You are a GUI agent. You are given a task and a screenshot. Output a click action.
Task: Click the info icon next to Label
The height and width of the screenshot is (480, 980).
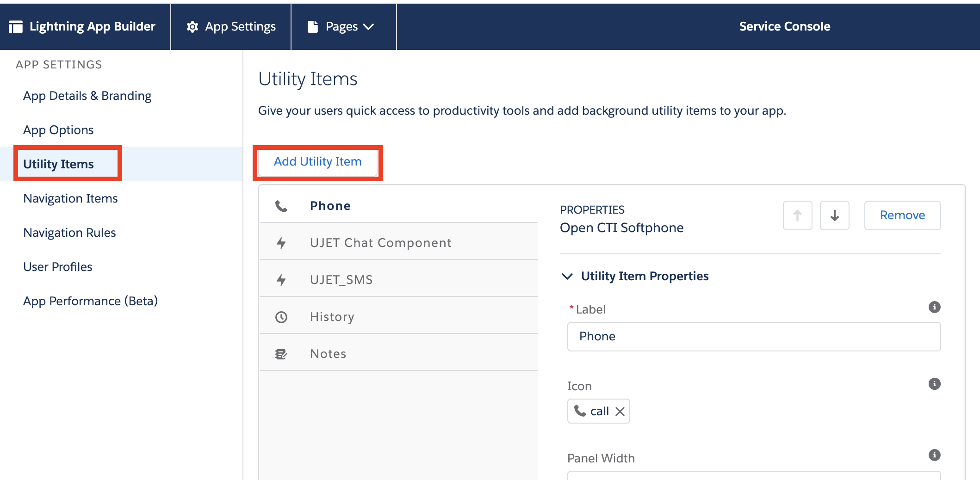click(934, 307)
